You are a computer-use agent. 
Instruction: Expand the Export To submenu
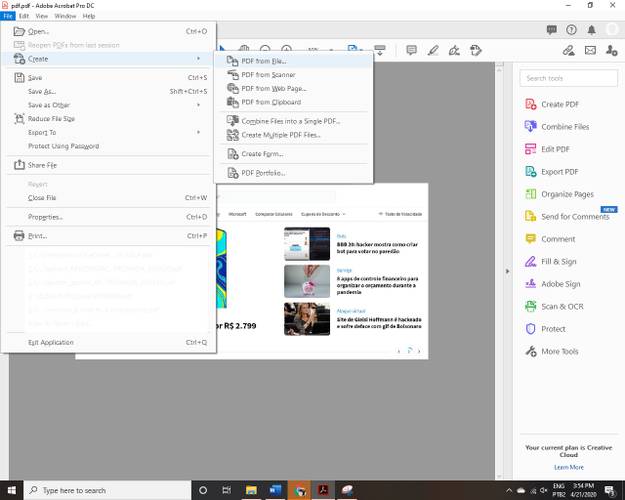(x=108, y=132)
